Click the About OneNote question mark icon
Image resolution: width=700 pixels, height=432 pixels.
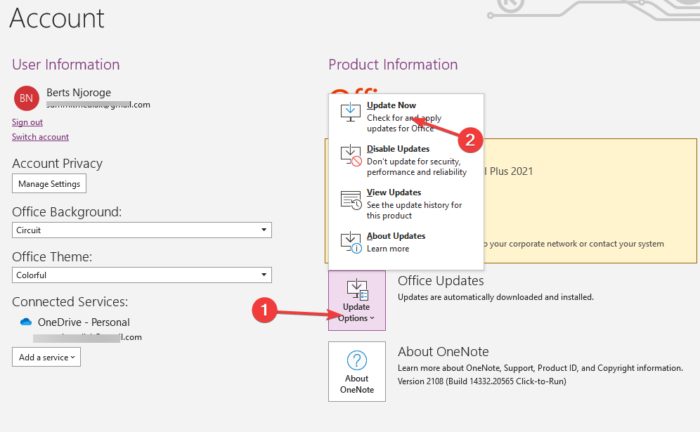tap(357, 360)
